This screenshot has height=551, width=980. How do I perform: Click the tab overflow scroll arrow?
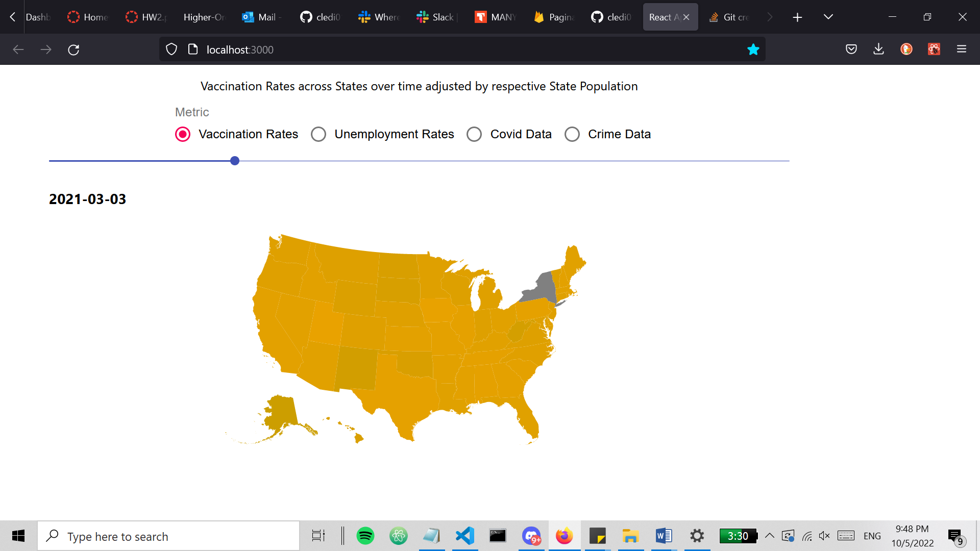770,17
